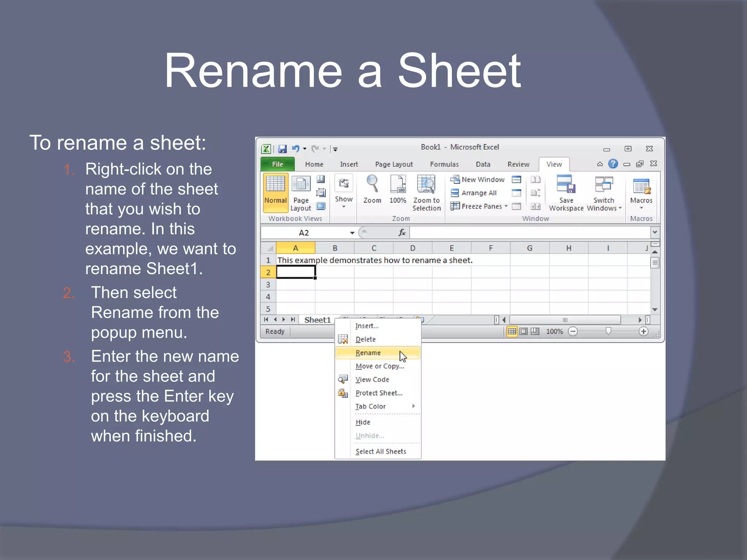Minimize the ribbon with caret icon
Image resolution: width=747 pixels, height=560 pixels.
click(600, 164)
